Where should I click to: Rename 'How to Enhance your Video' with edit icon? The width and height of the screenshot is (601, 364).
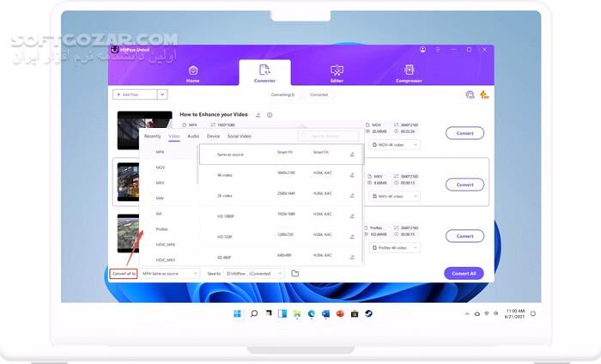pyautogui.click(x=258, y=115)
